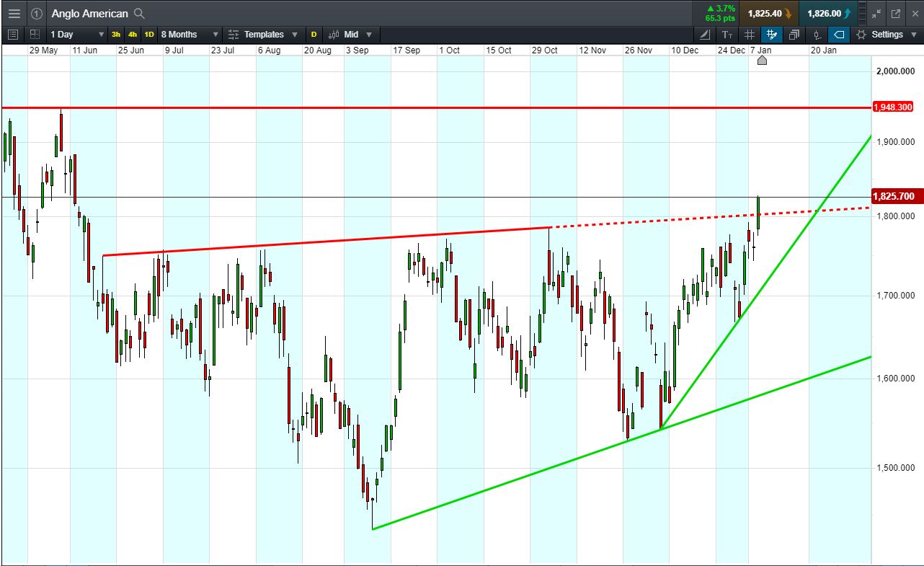Click the Settings gear icon
This screenshot has height=566, width=924.
pos(861,35)
